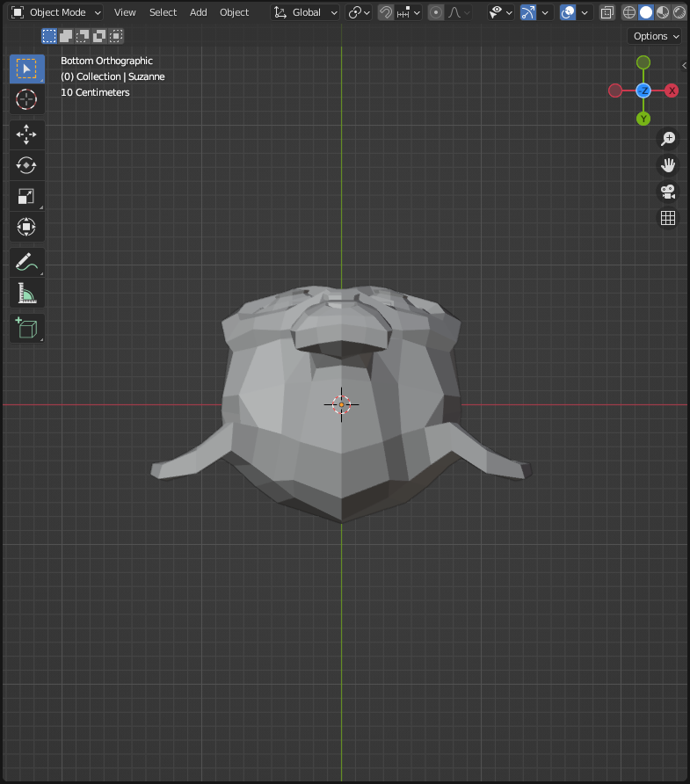Click the unlabeled top green gizmo circle
The image size is (690, 784).
[643, 62]
